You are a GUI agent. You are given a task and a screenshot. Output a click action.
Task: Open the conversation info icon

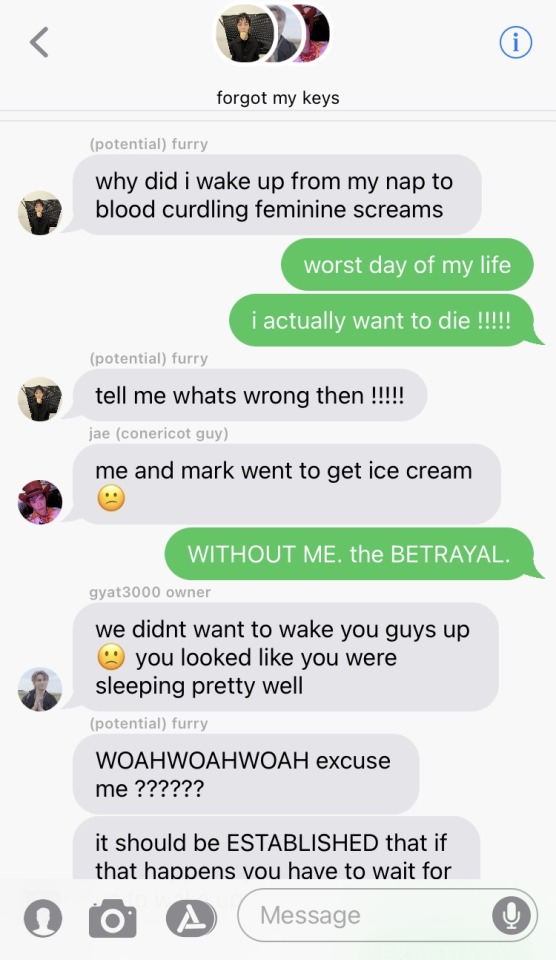point(516,42)
